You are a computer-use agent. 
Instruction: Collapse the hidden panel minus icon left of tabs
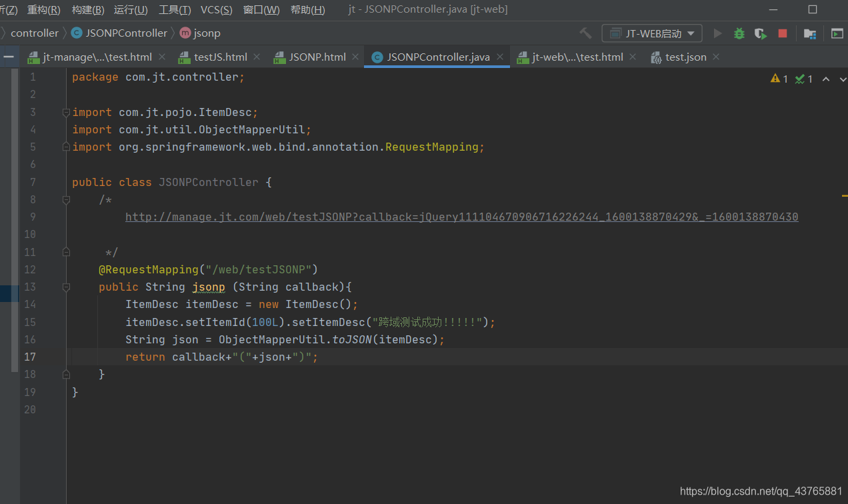click(x=9, y=57)
